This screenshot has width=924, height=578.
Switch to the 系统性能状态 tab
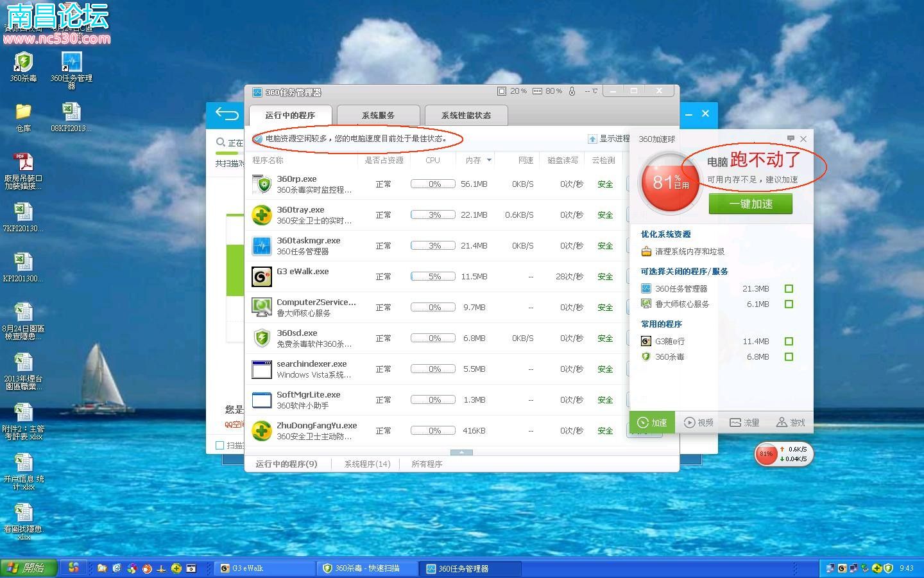click(x=466, y=116)
